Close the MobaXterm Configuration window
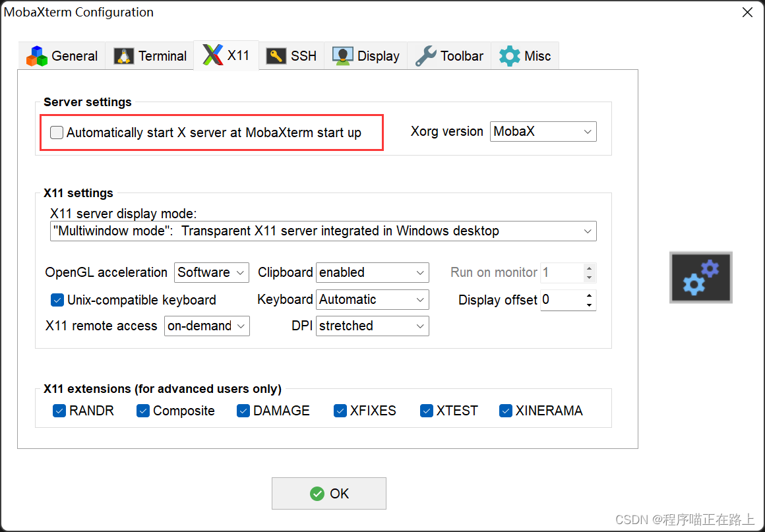Screen dimensions: 765x532 (747, 12)
